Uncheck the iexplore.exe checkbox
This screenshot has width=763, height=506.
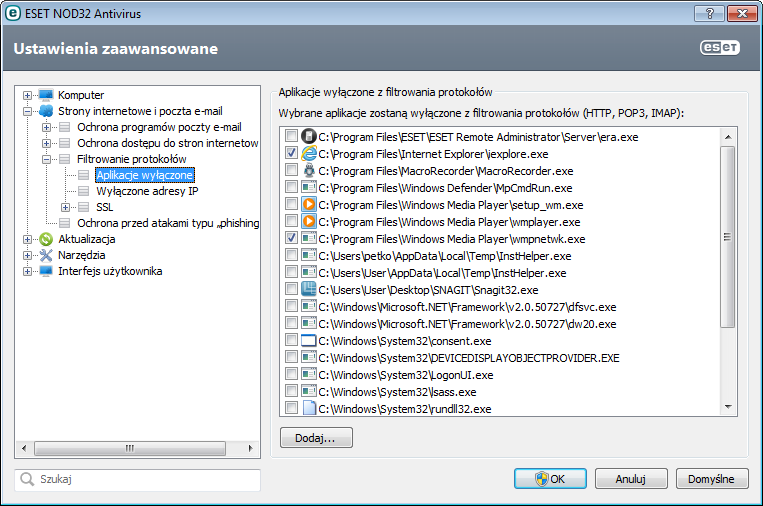pos(291,152)
